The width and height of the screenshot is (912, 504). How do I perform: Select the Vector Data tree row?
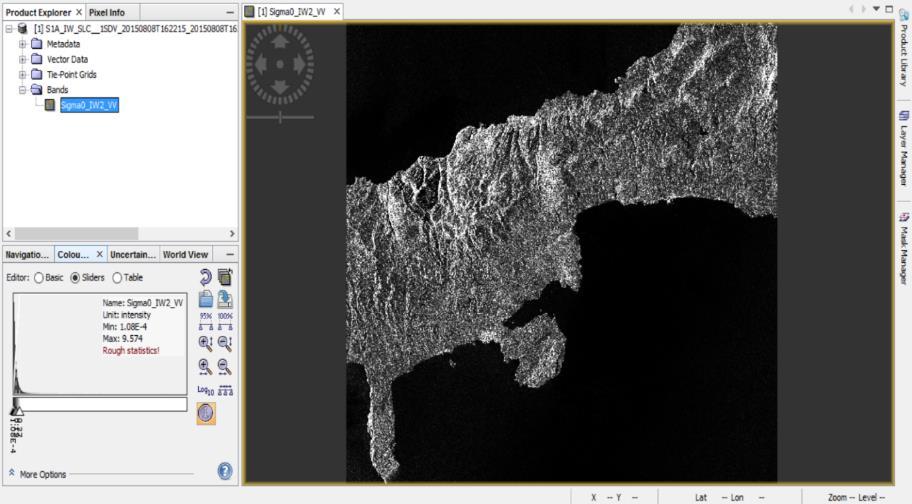point(67,59)
